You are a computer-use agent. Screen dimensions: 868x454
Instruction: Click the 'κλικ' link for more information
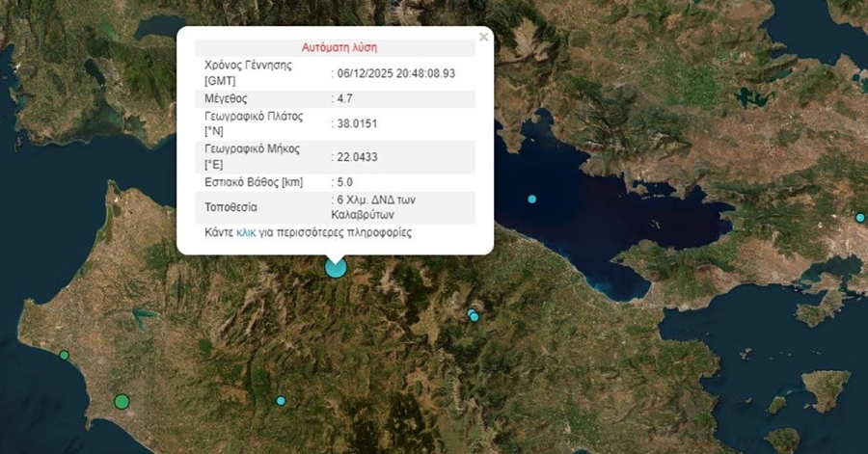[246, 233]
